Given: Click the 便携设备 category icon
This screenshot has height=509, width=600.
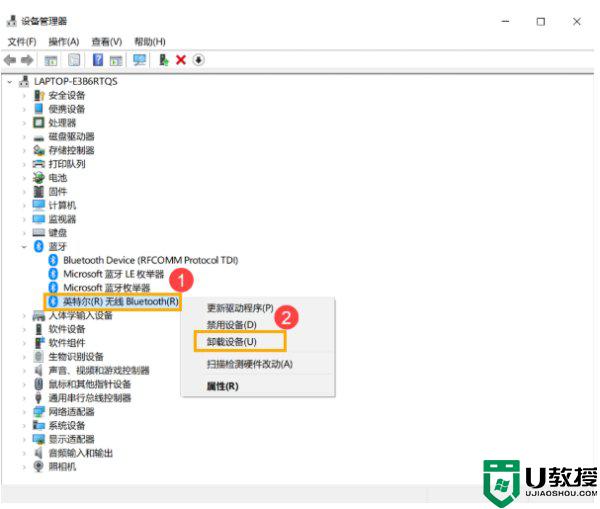Looking at the screenshot, I should point(39,109).
